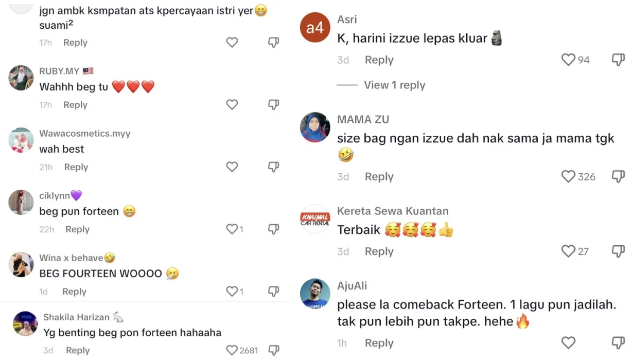Toggle like on Wina x behave's comment
This screenshot has width=632, height=364.
pyautogui.click(x=232, y=292)
